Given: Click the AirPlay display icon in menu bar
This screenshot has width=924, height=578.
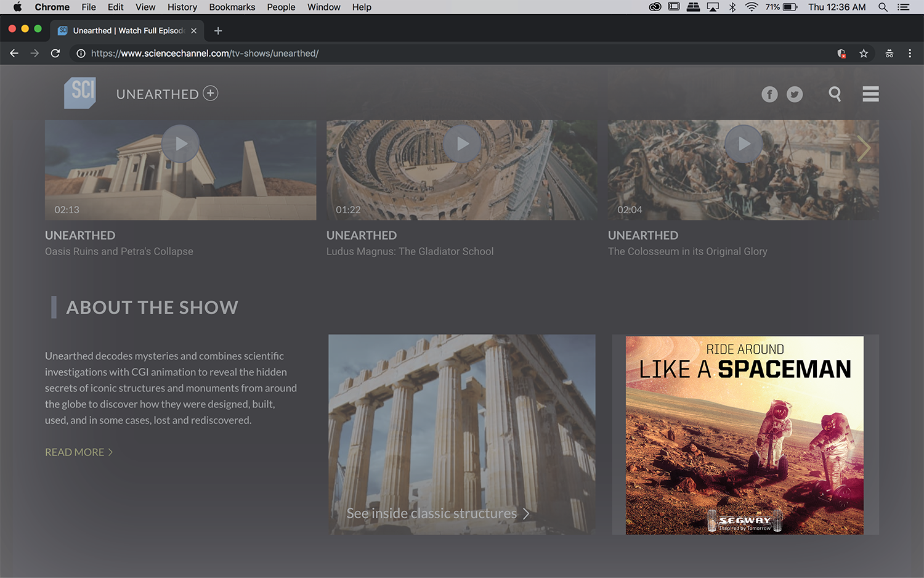Looking at the screenshot, I should [x=713, y=7].
